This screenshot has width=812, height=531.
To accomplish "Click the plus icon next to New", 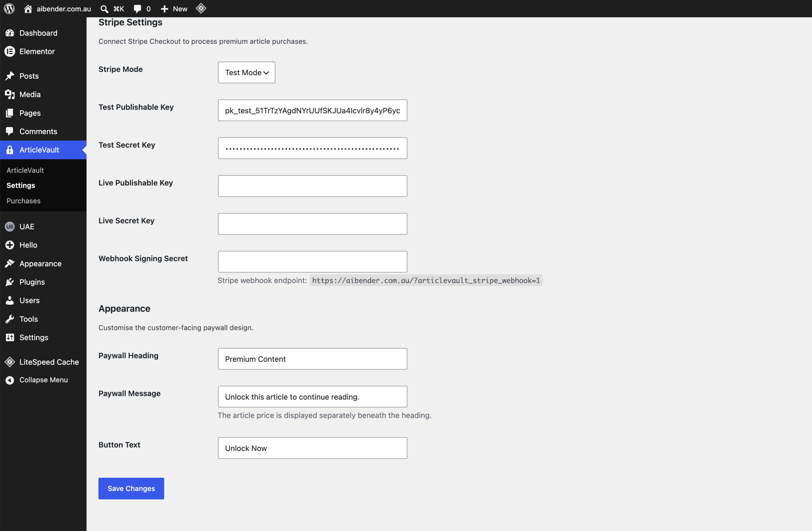I will point(164,9).
